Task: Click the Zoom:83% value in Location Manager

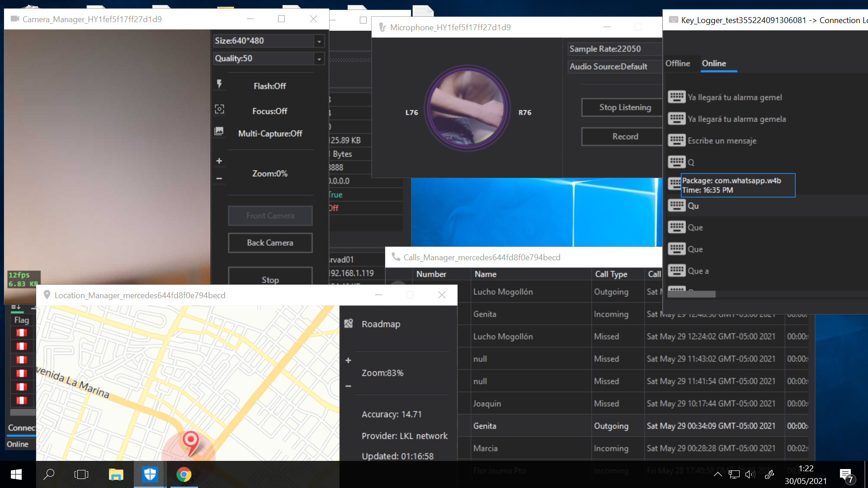Action: point(382,373)
